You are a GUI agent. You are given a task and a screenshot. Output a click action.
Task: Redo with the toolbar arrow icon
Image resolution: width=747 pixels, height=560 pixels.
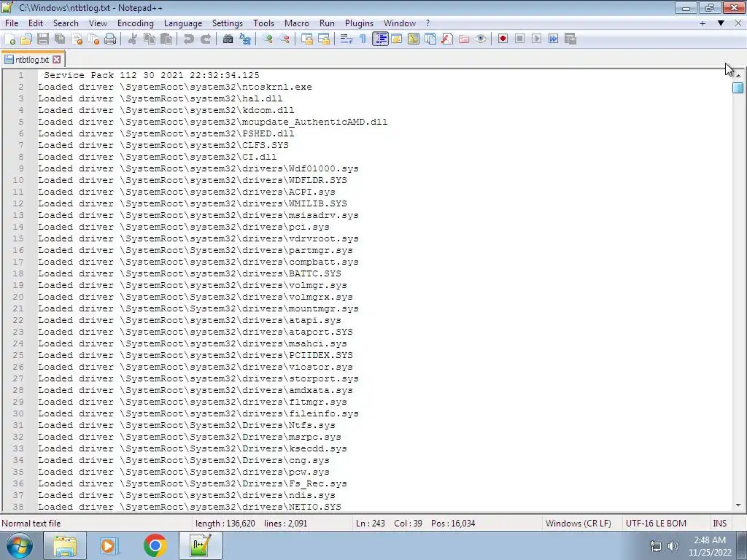pos(205,39)
